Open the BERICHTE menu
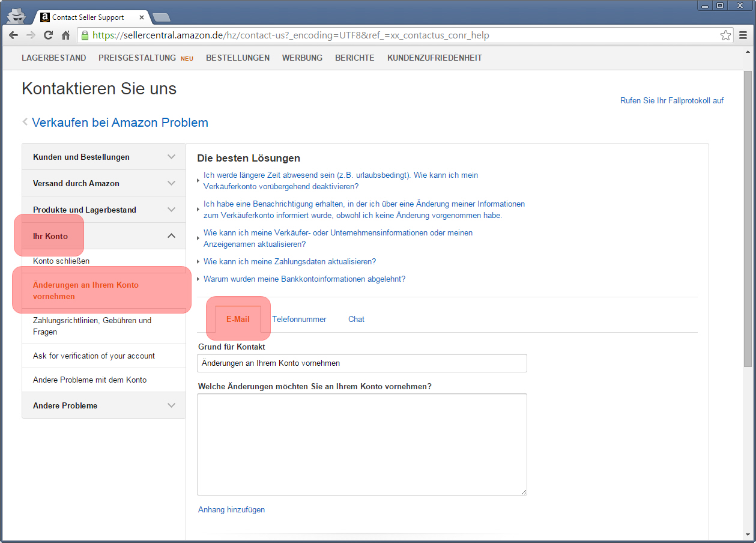 coord(355,58)
